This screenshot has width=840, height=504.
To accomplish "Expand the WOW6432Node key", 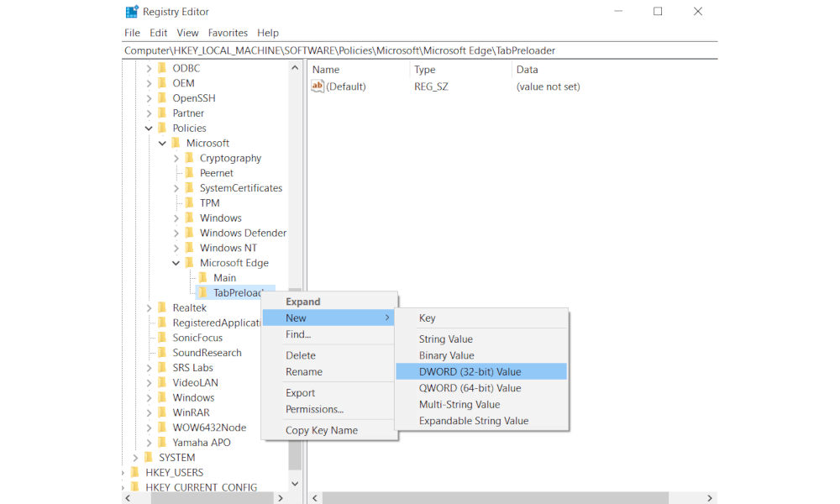I will pyautogui.click(x=149, y=428).
